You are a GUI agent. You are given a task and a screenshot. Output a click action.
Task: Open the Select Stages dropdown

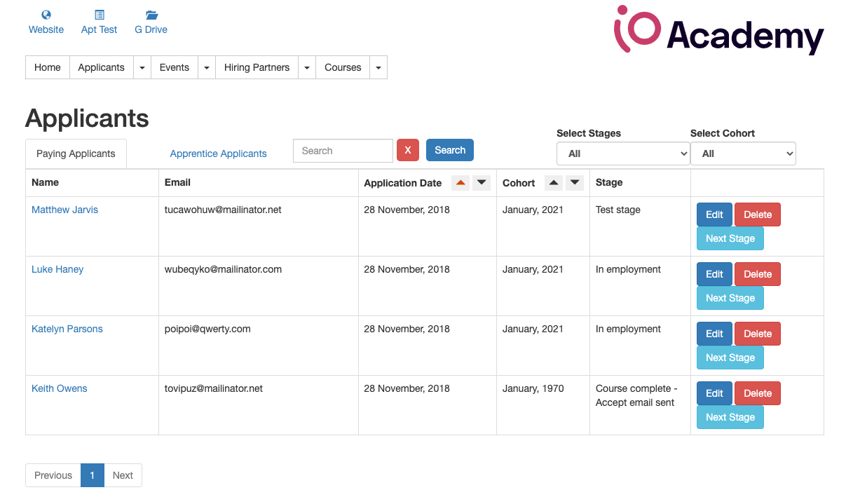[622, 153]
